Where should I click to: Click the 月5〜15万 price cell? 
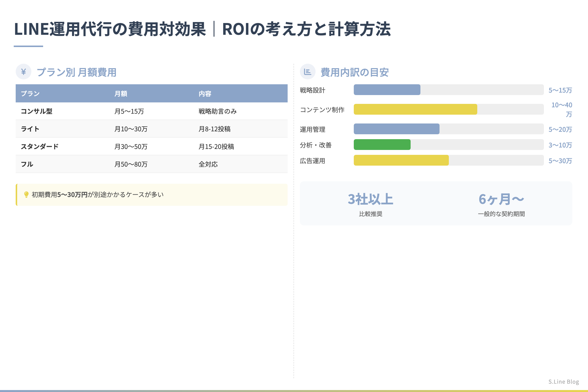[129, 111]
